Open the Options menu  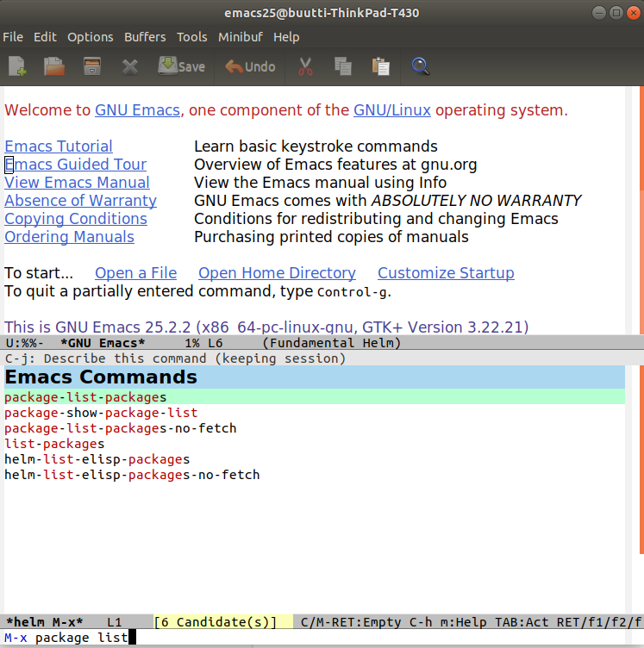[91, 37]
